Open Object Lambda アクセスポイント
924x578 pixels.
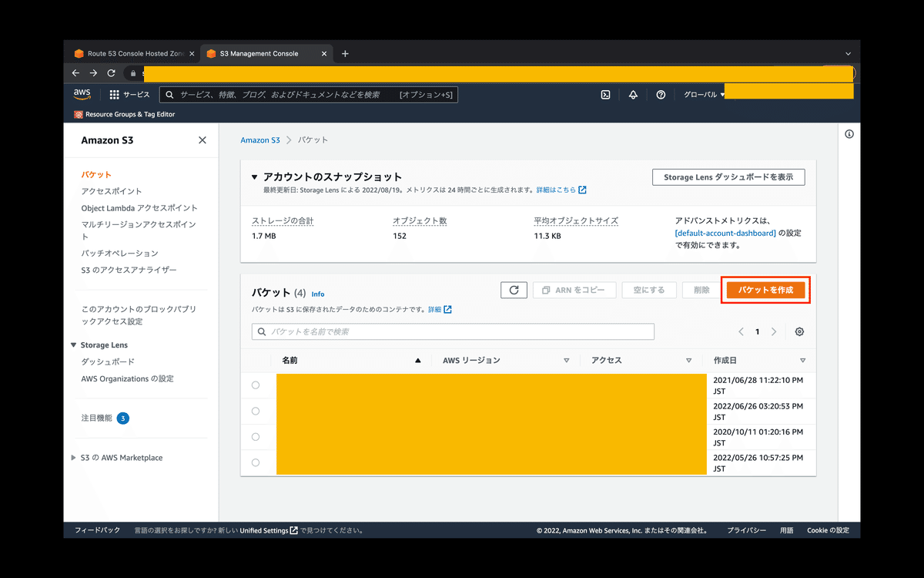point(139,208)
